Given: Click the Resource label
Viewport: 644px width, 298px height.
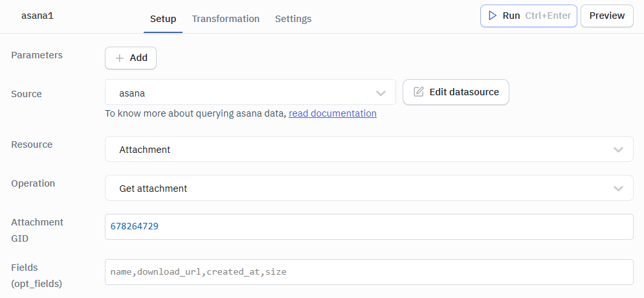Looking at the screenshot, I should (32, 144).
